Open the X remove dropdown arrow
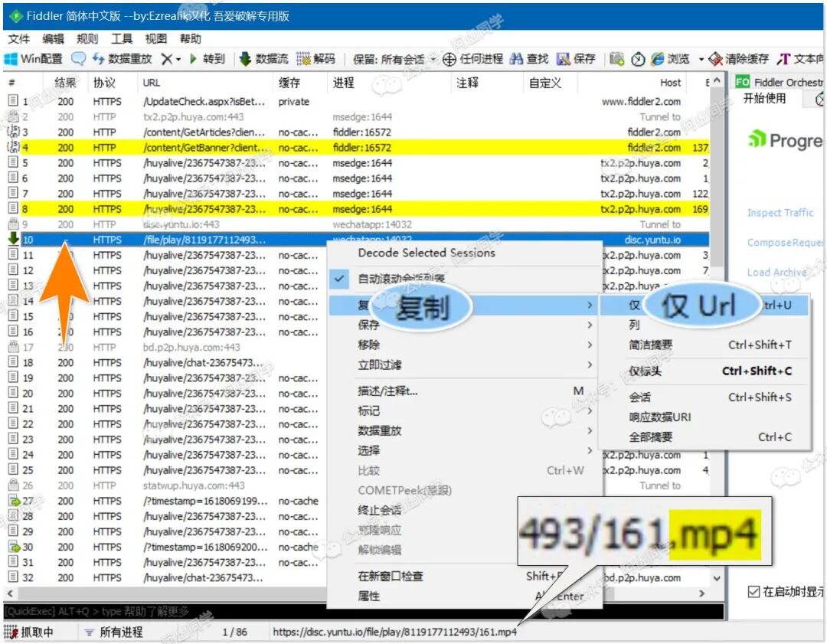827x644 pixels. tap(178, 60)
